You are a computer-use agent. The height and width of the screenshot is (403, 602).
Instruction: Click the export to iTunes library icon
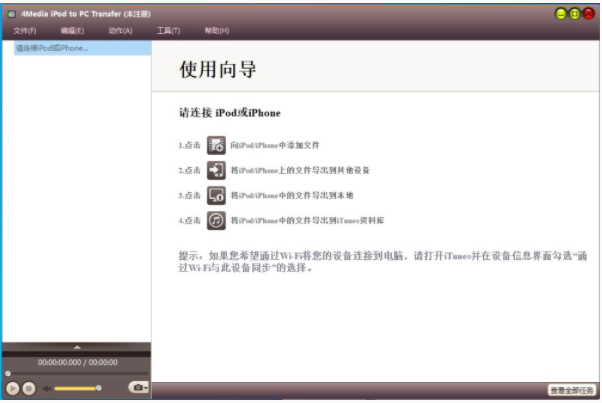pos(216,220)
